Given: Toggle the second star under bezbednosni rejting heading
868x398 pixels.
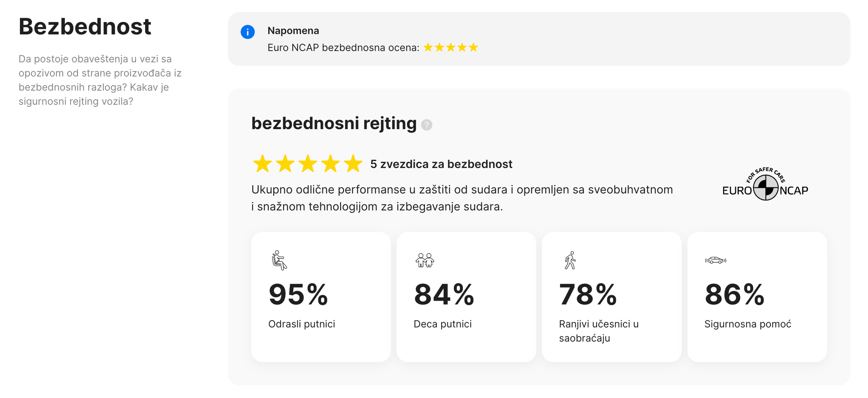Looking at the screenshot, I should (285, 164).
